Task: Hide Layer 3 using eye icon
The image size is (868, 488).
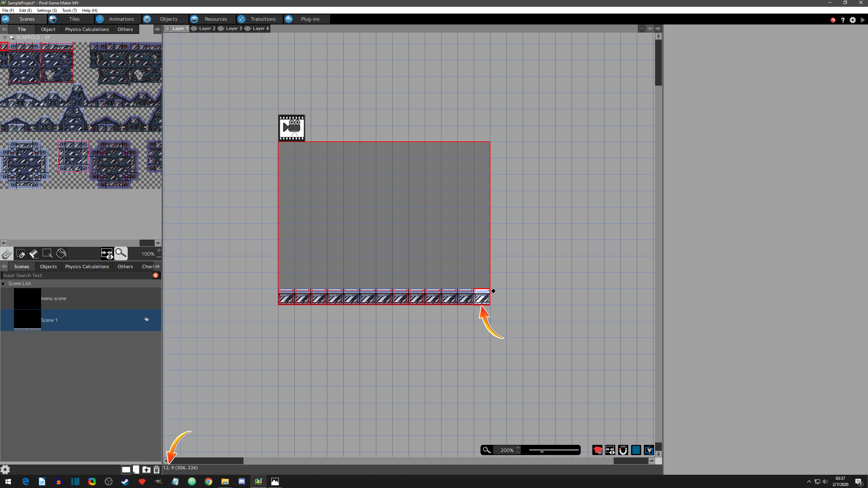Action: (221, 29)
